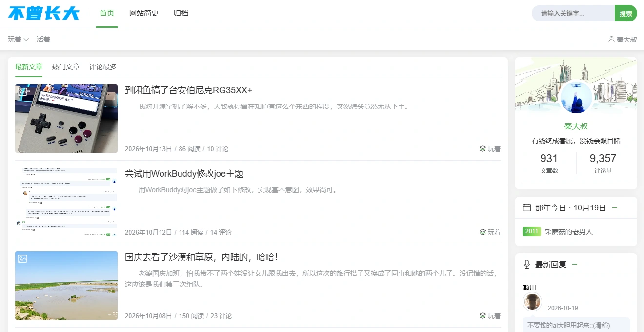Screen dimensions: 644x332
Task: Click commenter name 瀚川
Action: click(529, 288)
